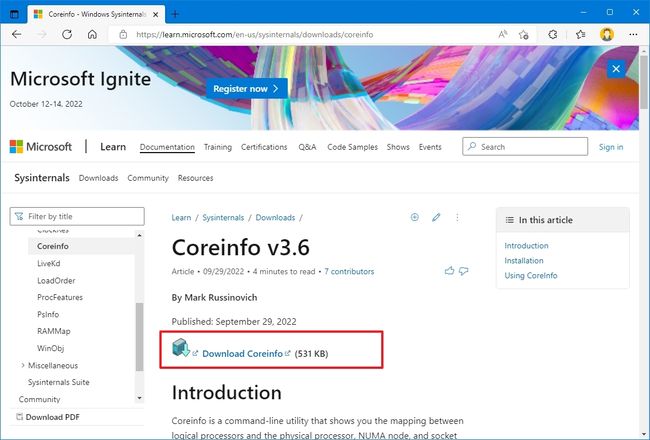This screenshot has width=650, height=440.
Task: Go back with the browser back arrow
Action: pyautogui.click(x=17, y=34)
